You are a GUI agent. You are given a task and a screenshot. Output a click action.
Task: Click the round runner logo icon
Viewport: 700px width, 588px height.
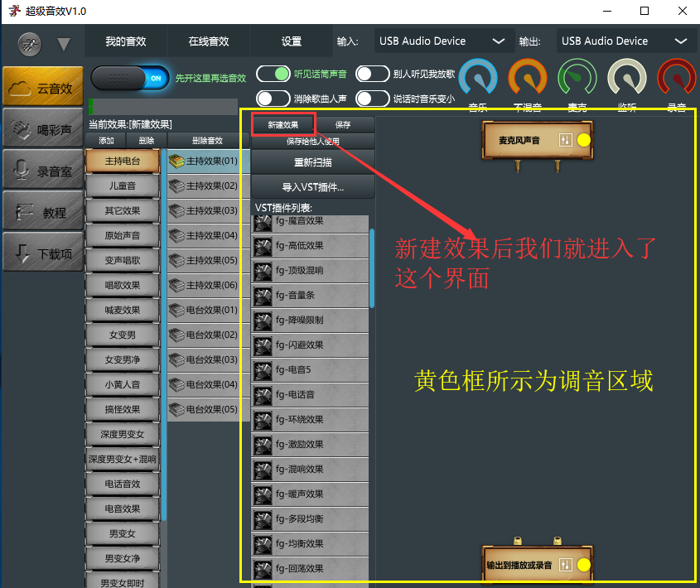(x=30, y=44)
